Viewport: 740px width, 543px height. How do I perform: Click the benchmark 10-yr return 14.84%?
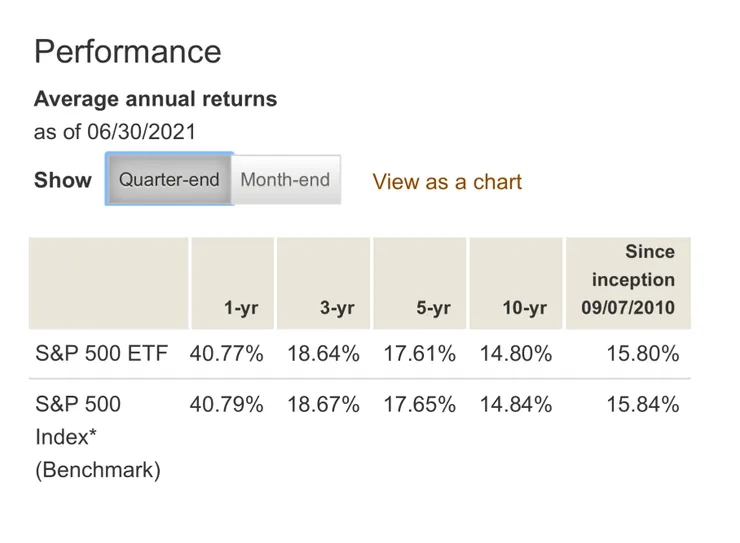click(x=515, y=405)
